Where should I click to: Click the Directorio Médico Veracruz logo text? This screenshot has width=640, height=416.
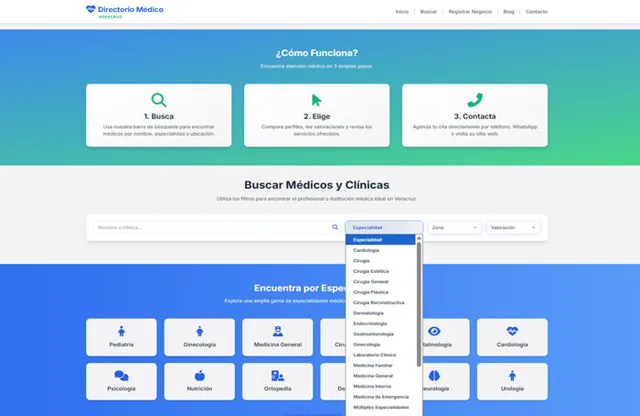click(x=131, y=11)
